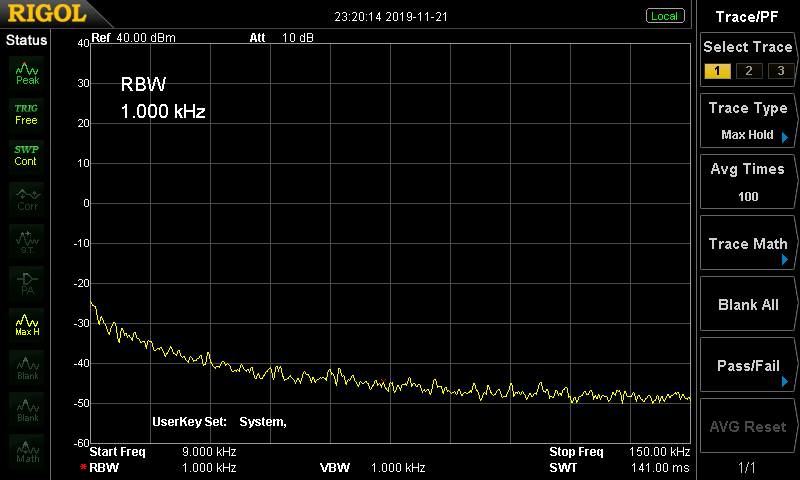This screenshot has width=800, height=480.
Task: Click the TRIG Free trigger icon
Action: point(27,113)
